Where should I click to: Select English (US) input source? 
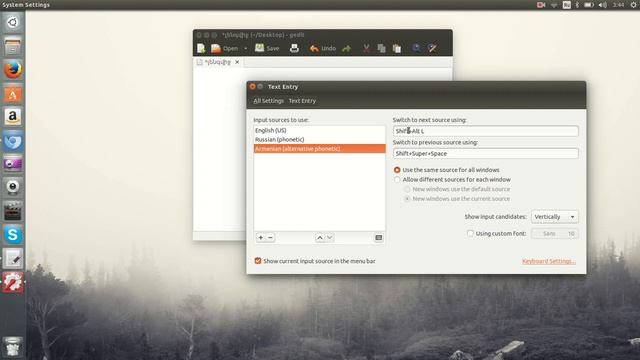pyautogui.click(x=319, y=130)
